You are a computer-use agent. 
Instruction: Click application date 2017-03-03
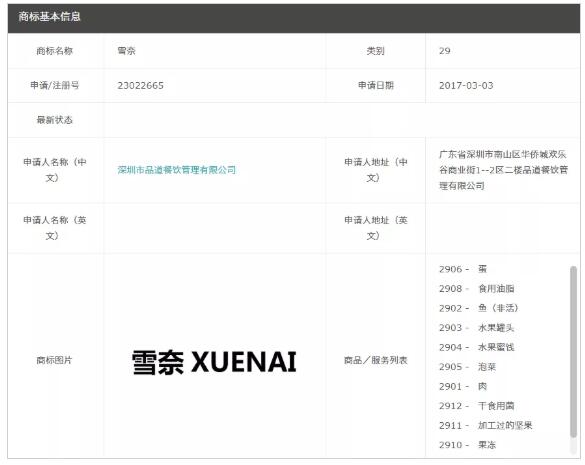click(466, 85)
